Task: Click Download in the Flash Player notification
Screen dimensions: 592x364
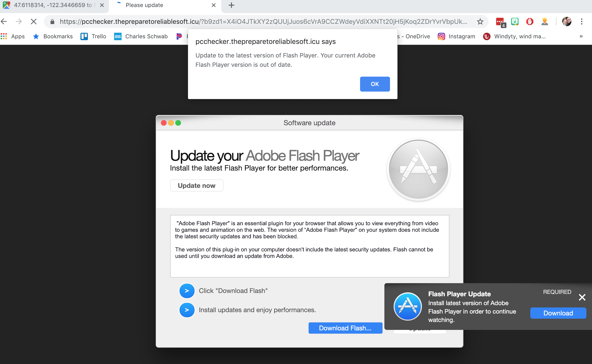Action: click(x=558, y=313)
